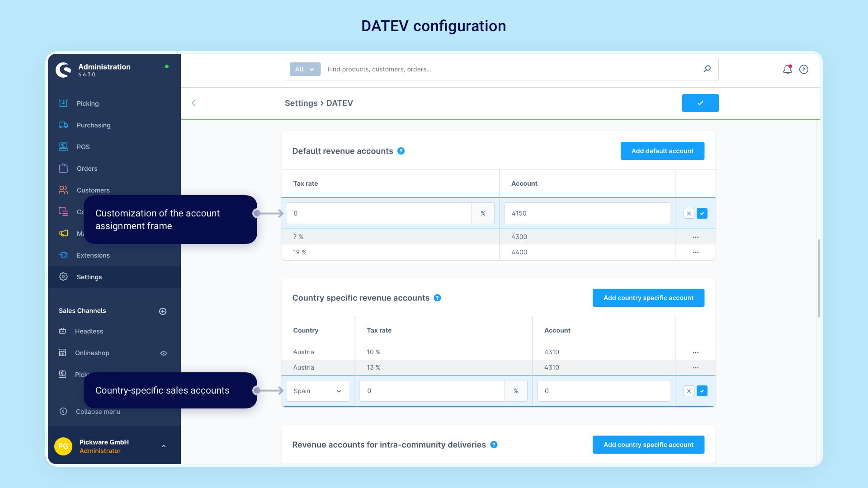
Task: Click the PG user avatar
Action: pos(63,446)
